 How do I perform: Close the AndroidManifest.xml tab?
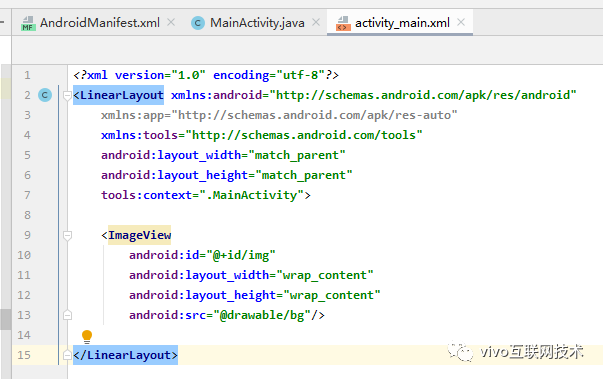pos(171,23)
